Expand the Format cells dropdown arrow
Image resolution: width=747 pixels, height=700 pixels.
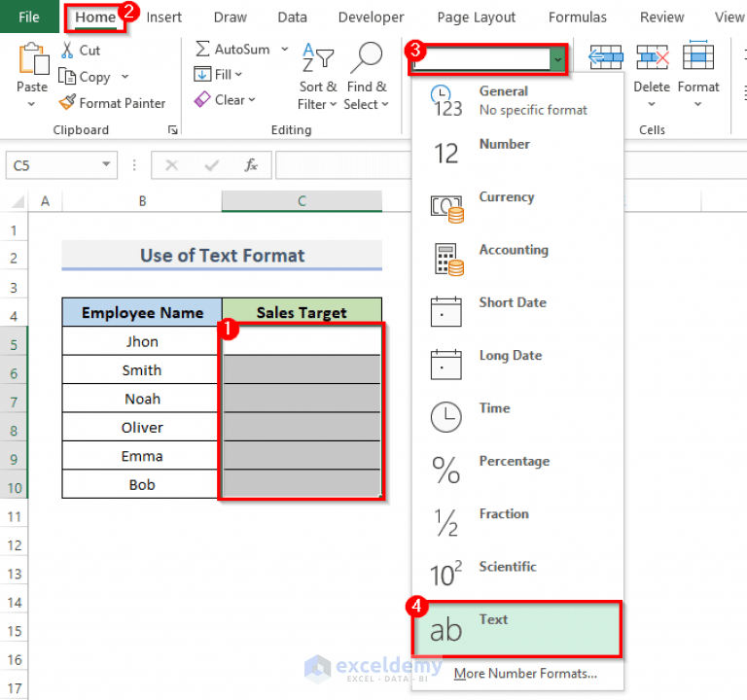[x=698, y=104]
